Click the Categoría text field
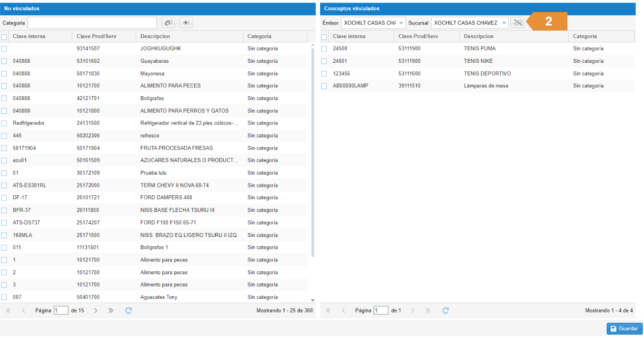Viewport: 644px width, 338px height. pyautogui.click(x=92, y=23)
